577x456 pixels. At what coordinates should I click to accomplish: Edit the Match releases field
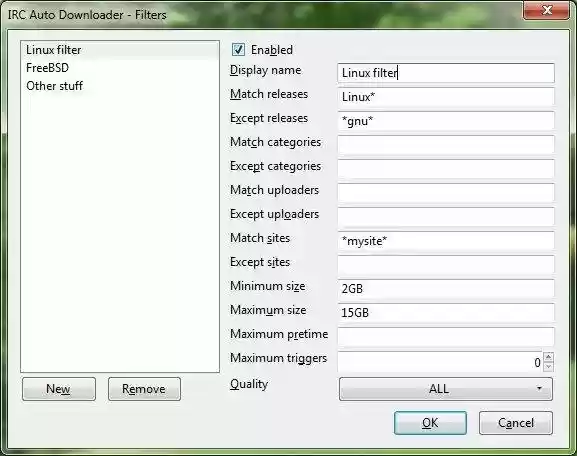[446, 97]
